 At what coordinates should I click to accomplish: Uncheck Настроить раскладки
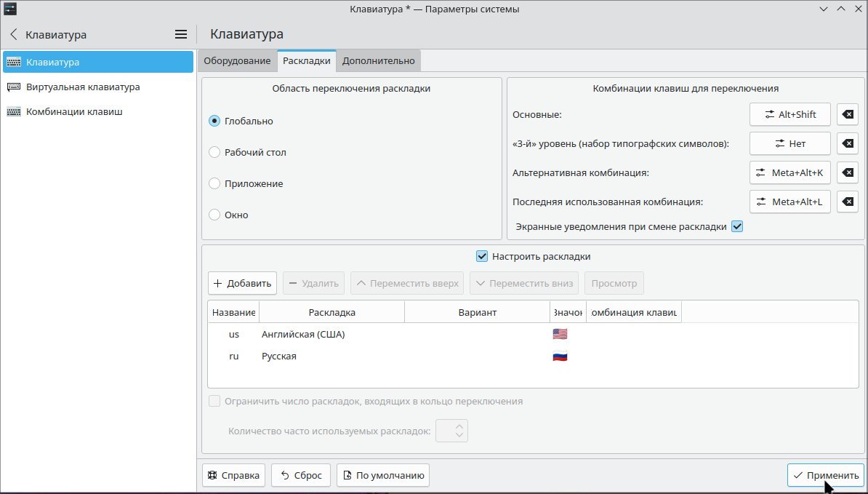point(482,256)
